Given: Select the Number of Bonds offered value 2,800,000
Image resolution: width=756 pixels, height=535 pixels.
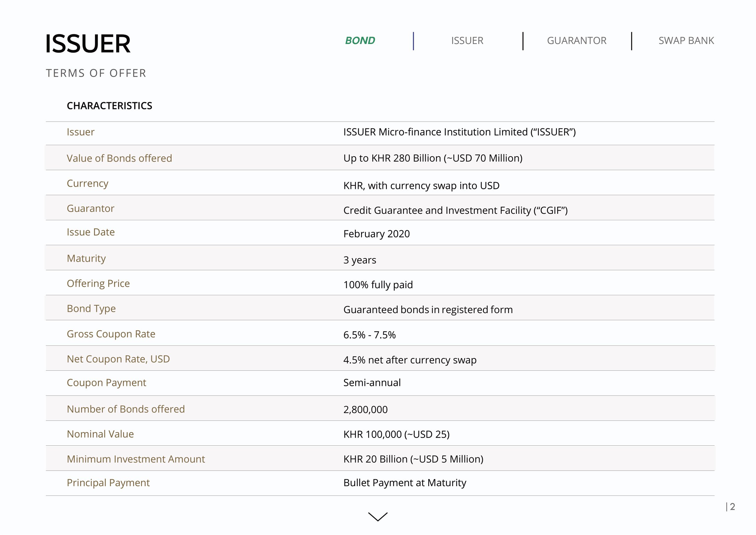Looking at the screenshot, I should pyautogui.click(x=365, y=409).
